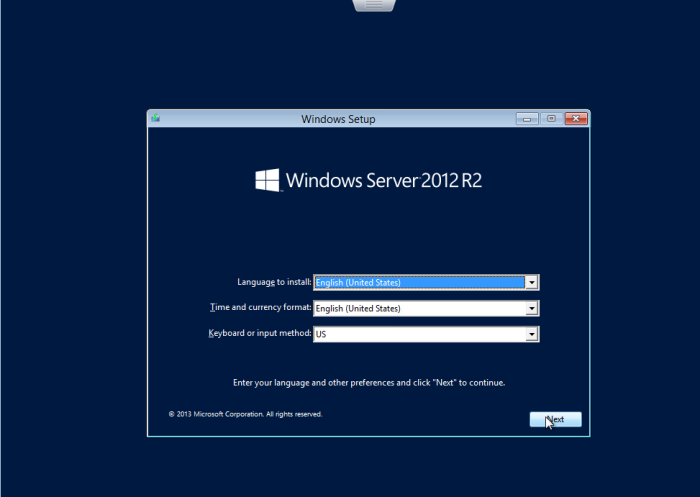Click the Windows Setup title text
The width and height of the screenshot is (700, 497).
[x=338, y=119]
